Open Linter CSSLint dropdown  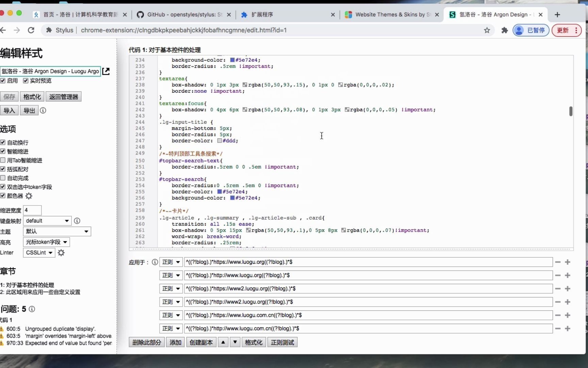coord(39,252)
